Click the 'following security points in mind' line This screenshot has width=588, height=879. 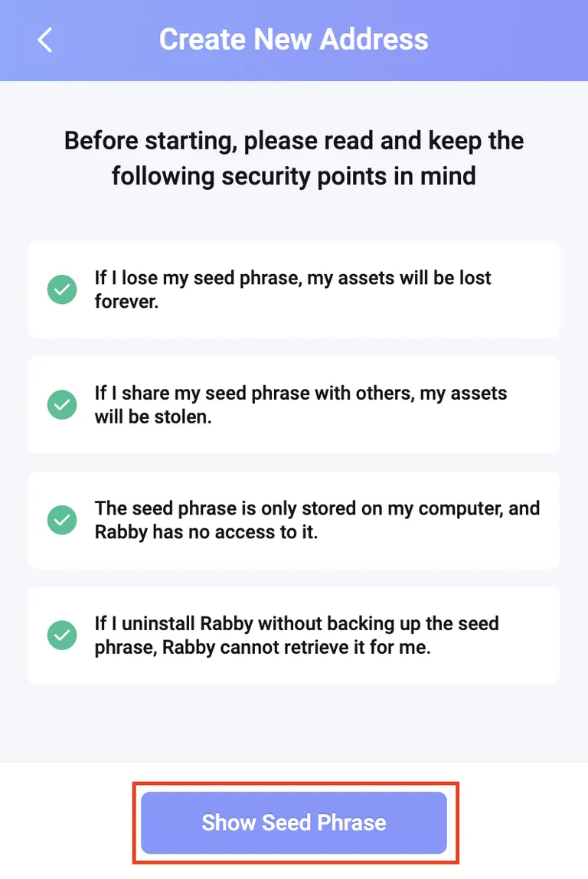point(294,176)
